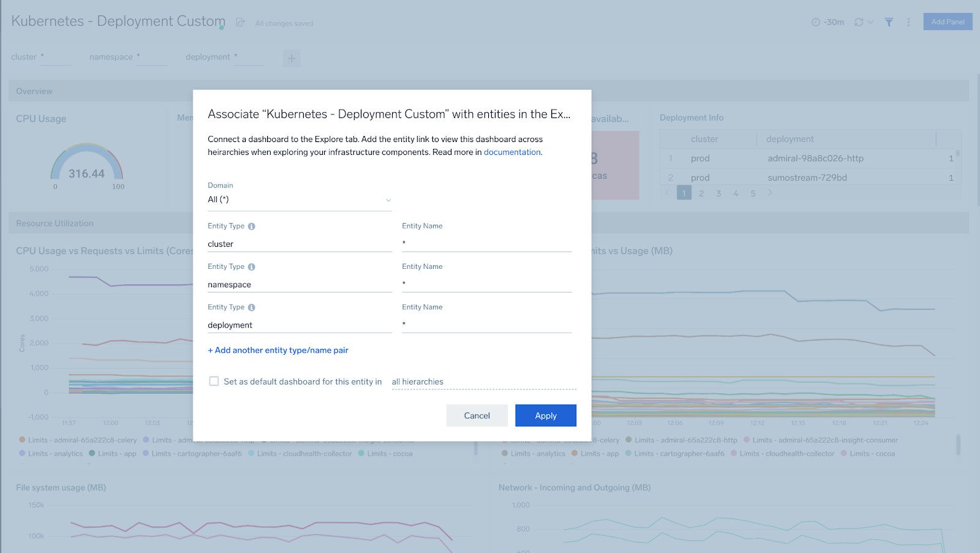The image size is (980, 553).
Task: Open refresh interval dropdown chevron
Action: pos(870,22)
